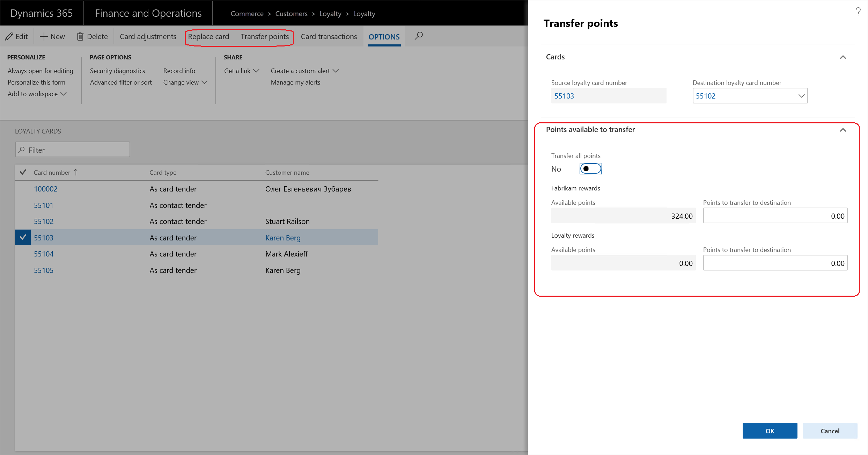This screenshot has height=455, width=868.
Task: Click the Record info icon
Action: (178, 71)
